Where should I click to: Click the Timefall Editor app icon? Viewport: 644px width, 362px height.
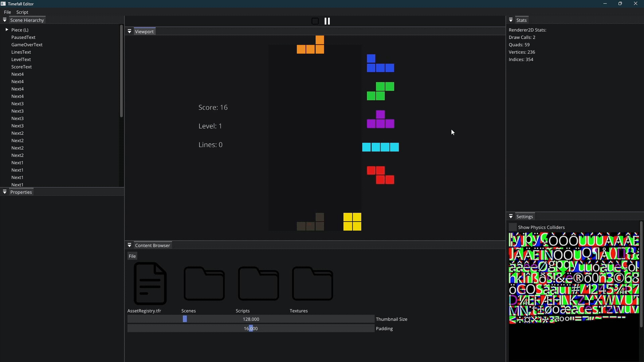coord(3,4)
